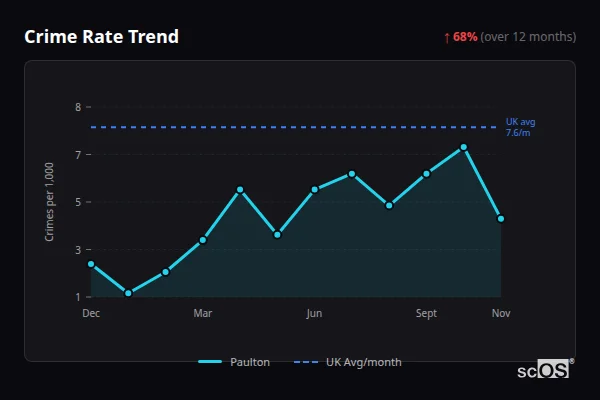The image size is (600, 400).
Task: Click the "Crimes per 1,000" axis label
Action: pos(49,202)
